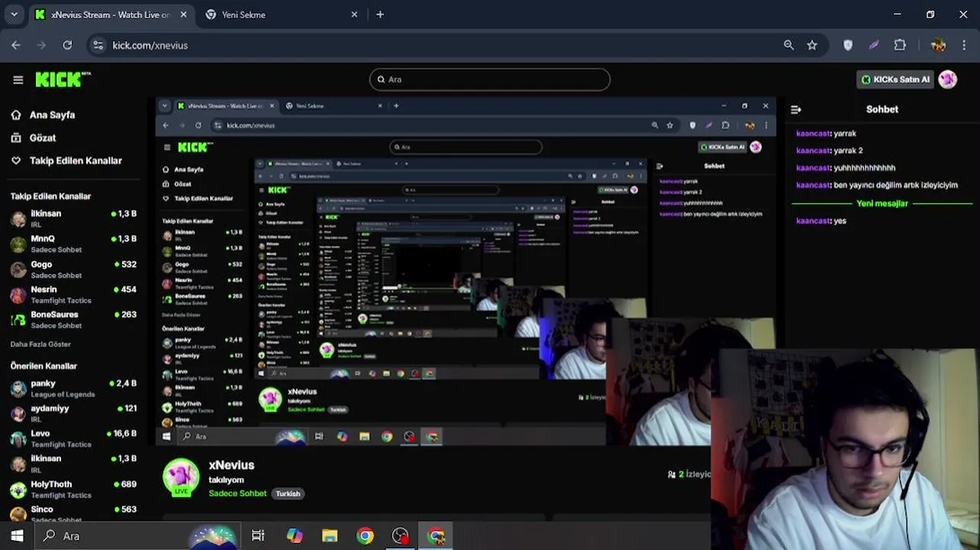Click KICKs Satın Al button
The width and height of the screenshot is (980, 550).
(895, 79)
